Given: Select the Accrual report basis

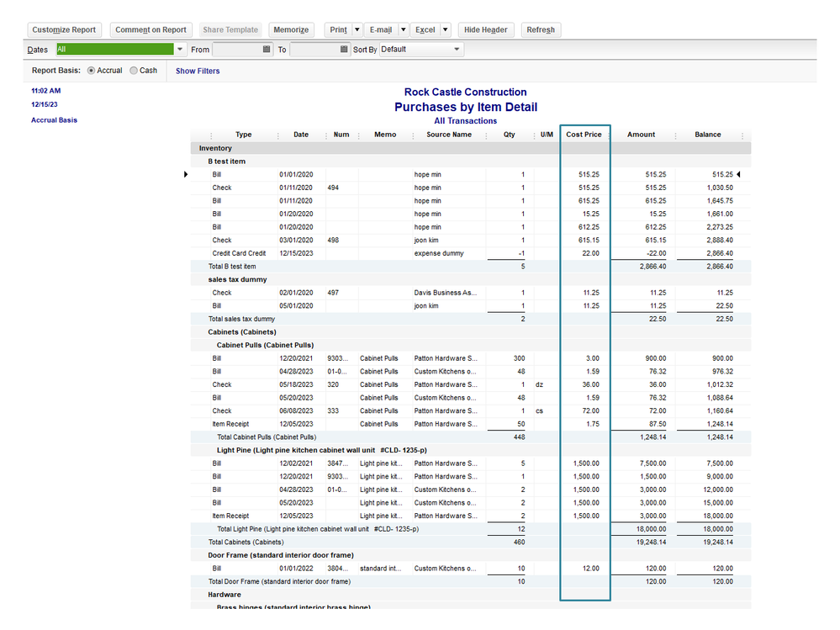Looking at the screenshot, I should (92, 71).
